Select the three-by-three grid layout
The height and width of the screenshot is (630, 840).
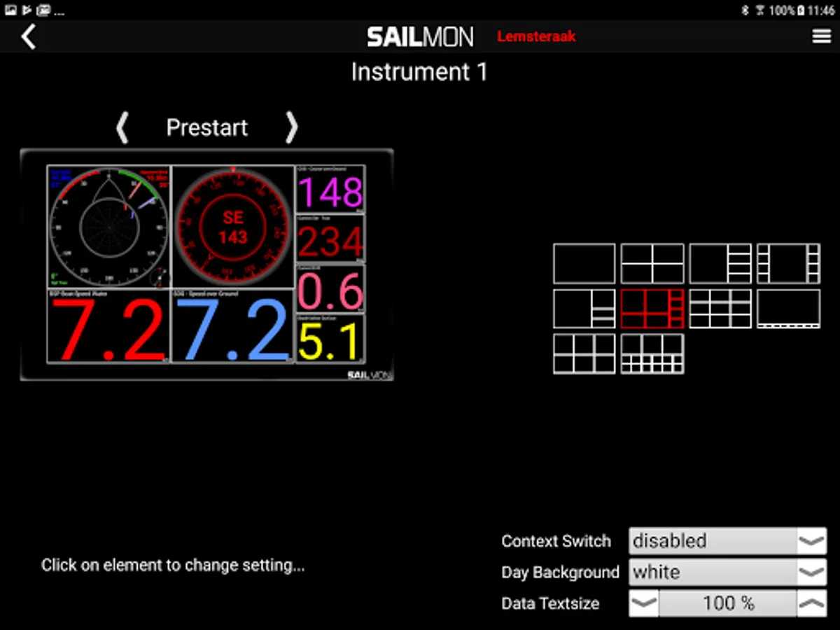click(x=720, y=309)
